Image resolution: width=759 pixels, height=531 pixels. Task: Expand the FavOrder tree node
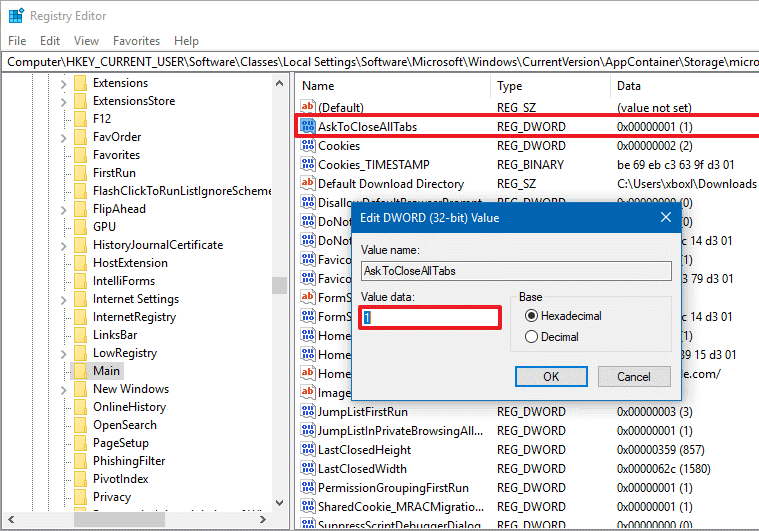pyautogui.click(x=63, y=138)
